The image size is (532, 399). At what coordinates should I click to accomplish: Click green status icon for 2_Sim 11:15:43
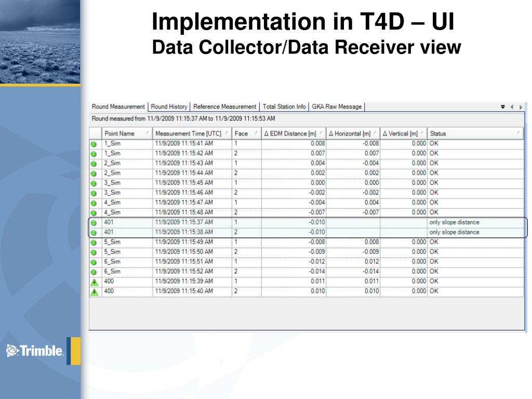pyautogui.click(x=94, y=164)
